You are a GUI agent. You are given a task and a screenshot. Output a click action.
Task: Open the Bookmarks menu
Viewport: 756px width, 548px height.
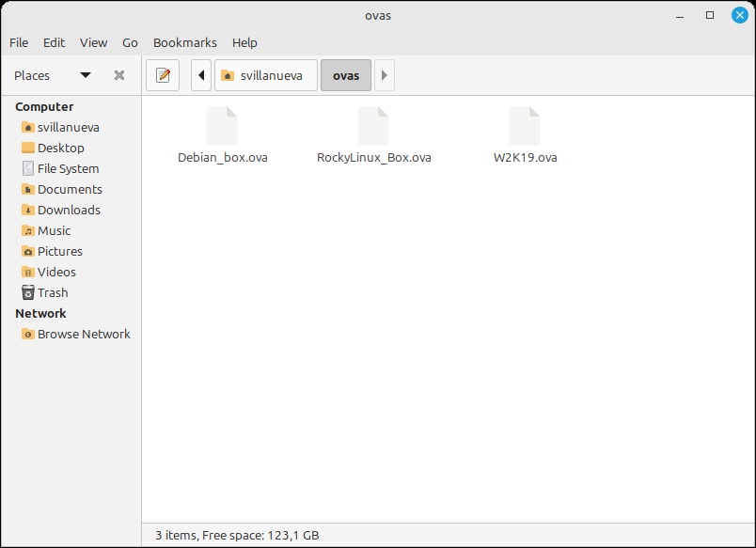(x=185, y=43)
